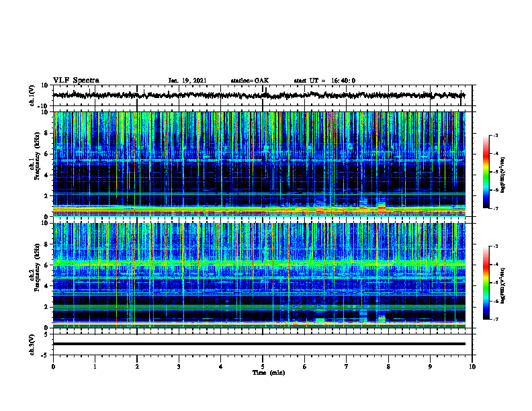Click time axis tick label "7"
This screenshot has width=532, height=411.
(x=347, y=367)
